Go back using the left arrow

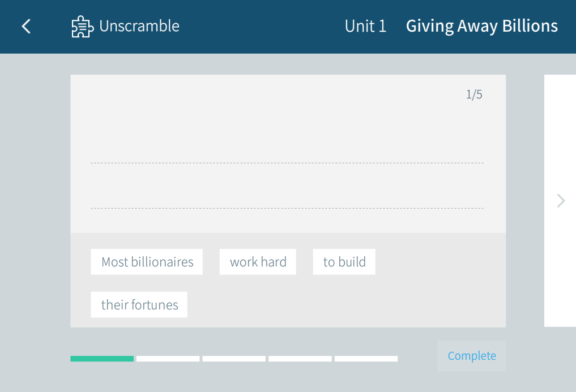click(26, 26)
